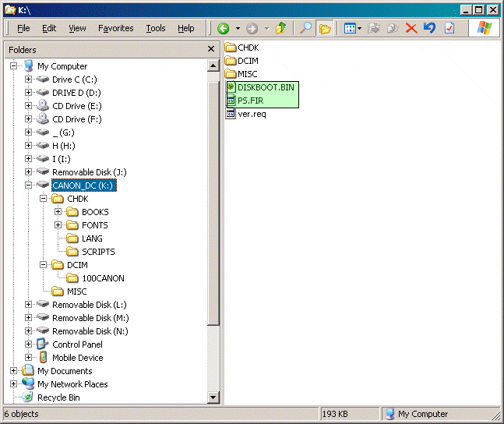Expand the BOOKS folder node
504x424 pixels.
click(58, 212)
